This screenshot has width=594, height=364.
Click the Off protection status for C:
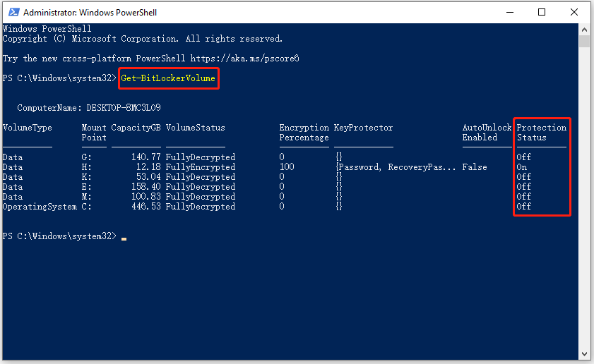(x=524, y=207)
